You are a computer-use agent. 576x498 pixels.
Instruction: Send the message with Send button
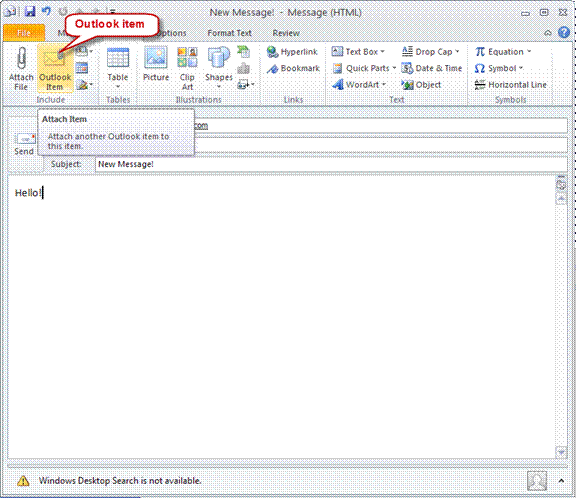point(24,144)
